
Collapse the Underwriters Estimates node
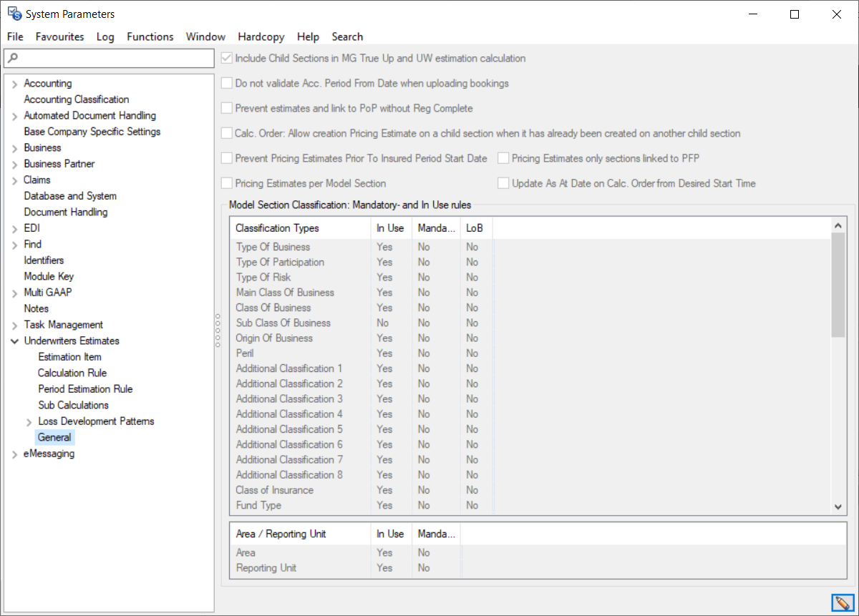coord(14,341)
